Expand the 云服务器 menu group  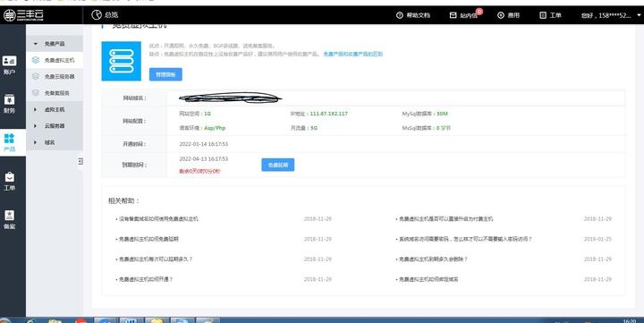tap(55, 126)
